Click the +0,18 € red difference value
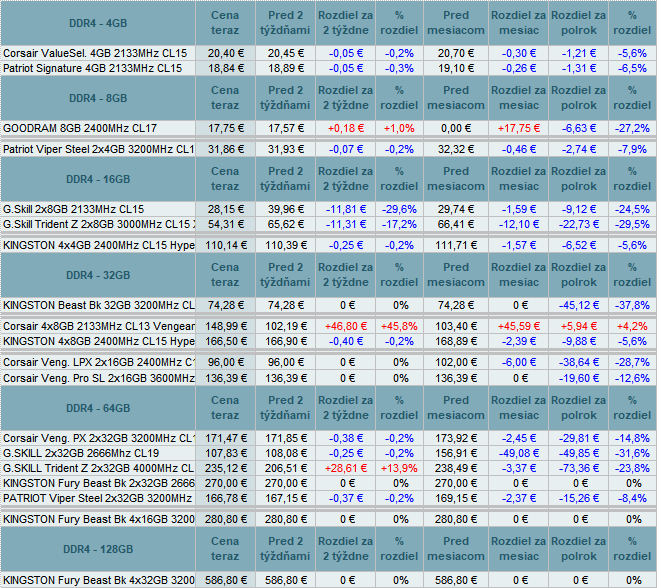The width and height of the screenshot is (657, 588). pos(346,128)
